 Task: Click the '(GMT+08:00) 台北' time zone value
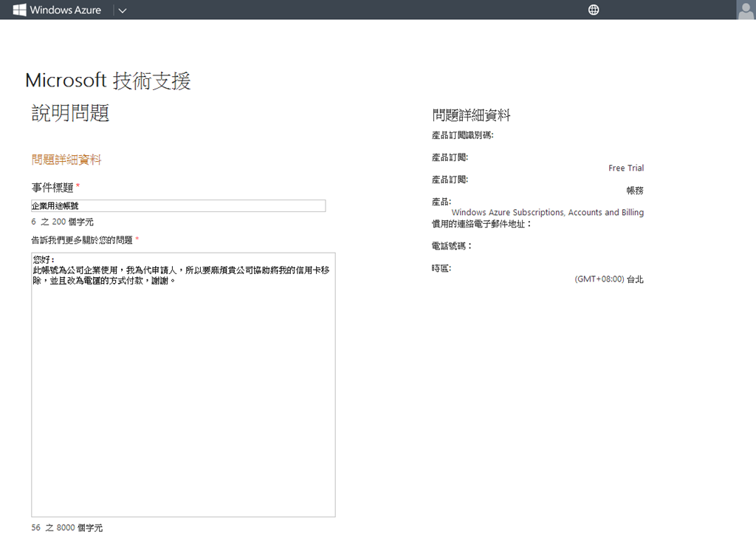609,279
